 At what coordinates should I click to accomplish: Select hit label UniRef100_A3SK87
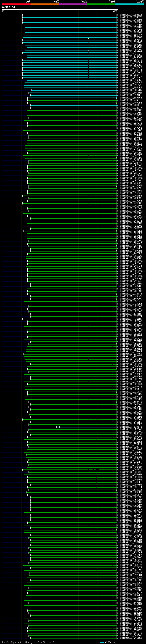(x=131, y=440)
